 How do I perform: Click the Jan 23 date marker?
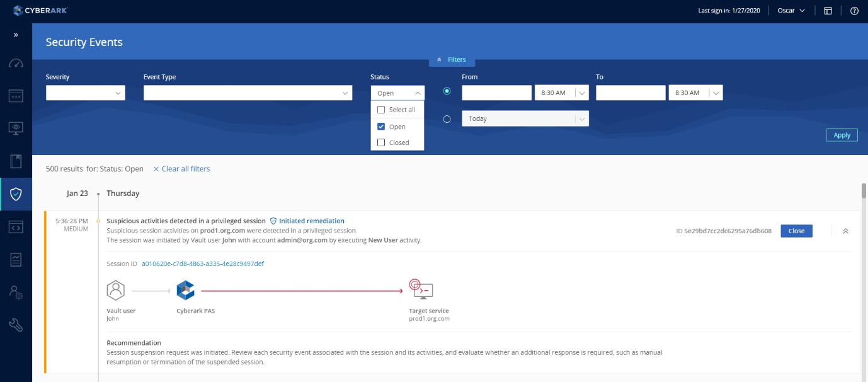click(77, 194)
